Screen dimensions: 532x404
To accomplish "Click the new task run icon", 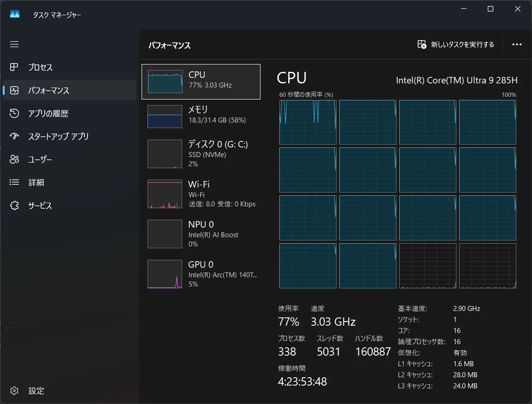I will point(422,44).
